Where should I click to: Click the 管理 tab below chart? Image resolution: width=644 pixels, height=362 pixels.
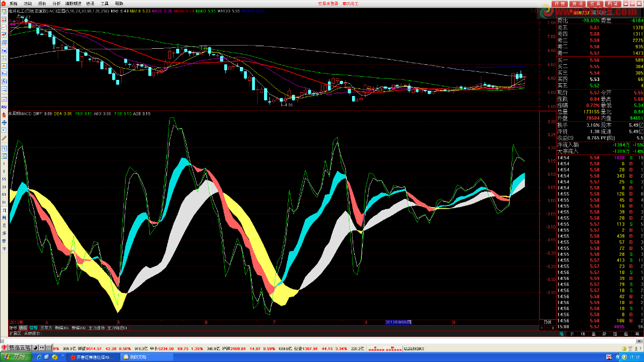pos(33,328)
